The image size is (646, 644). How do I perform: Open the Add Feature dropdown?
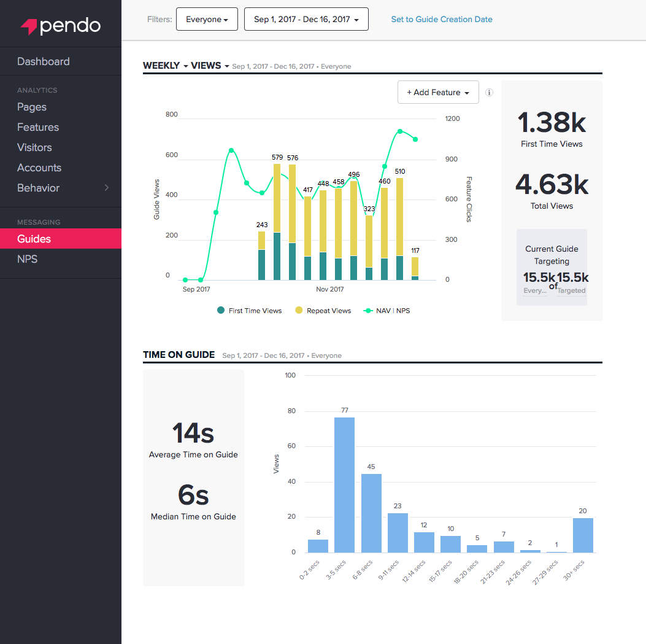click(x=438, y=93)
